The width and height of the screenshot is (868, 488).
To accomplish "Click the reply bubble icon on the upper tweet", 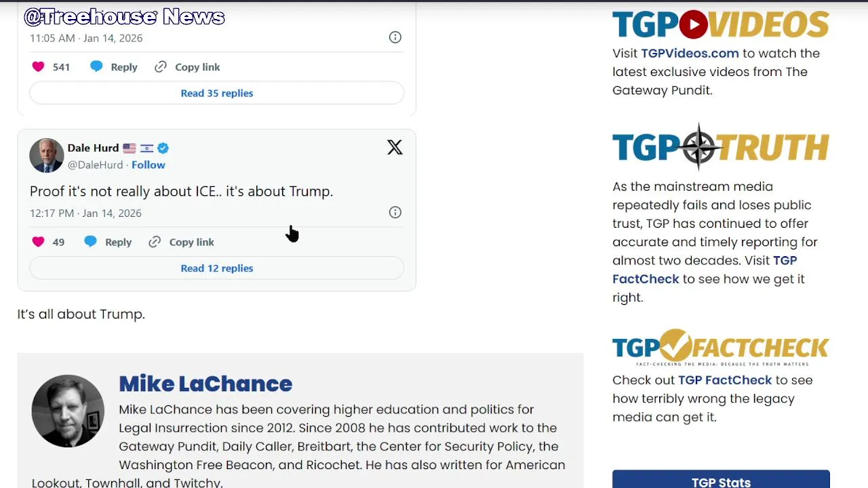I will pos(96,66).
